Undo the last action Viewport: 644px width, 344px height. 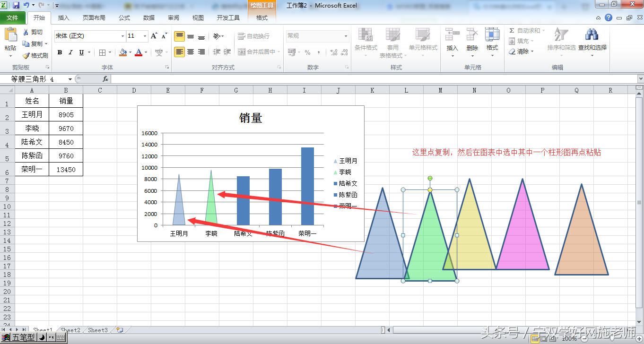(x=26, y=5)
